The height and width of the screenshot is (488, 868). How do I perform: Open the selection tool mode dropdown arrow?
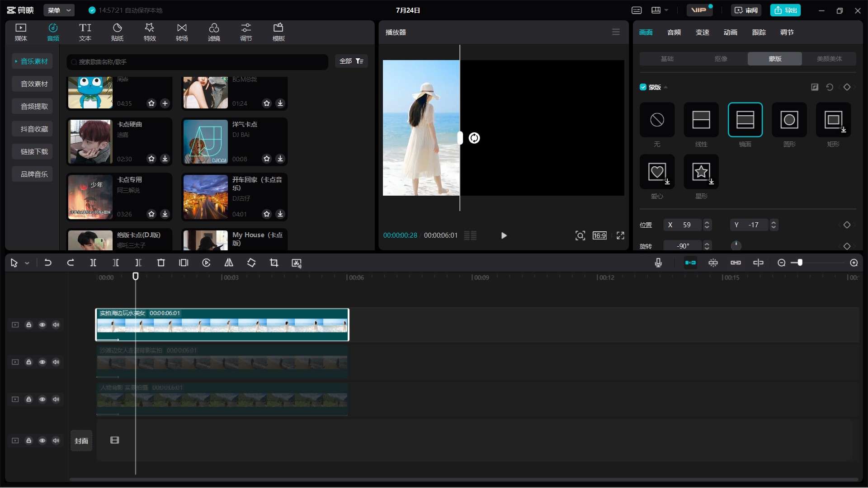click(x=27, y=263)
